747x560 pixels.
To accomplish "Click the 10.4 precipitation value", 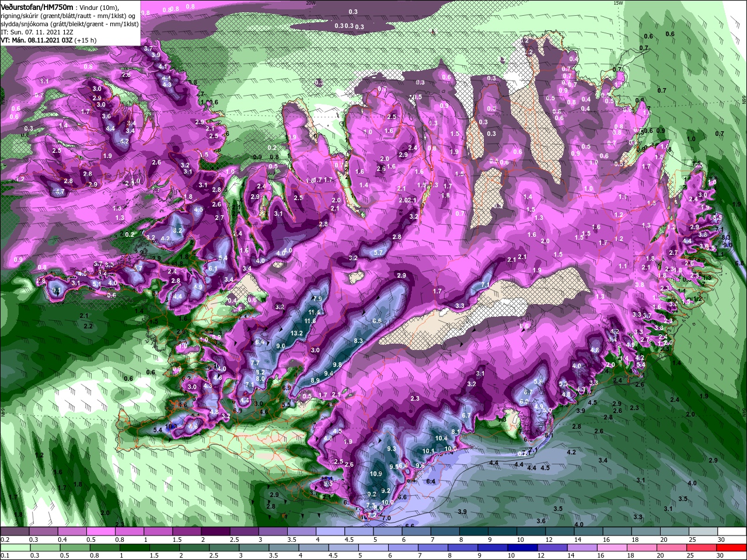I will coord(442,438).
